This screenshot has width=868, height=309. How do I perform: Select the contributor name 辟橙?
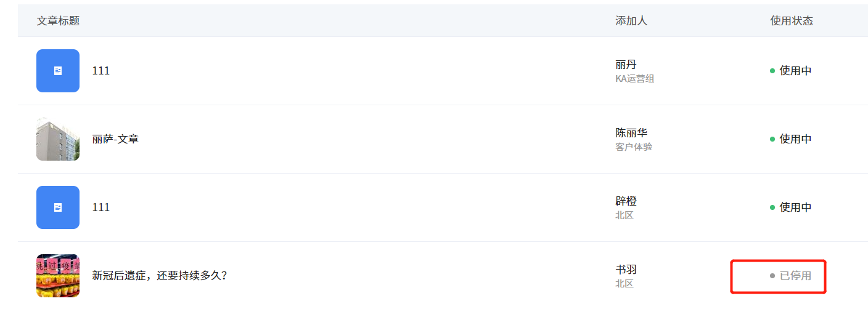626,201
